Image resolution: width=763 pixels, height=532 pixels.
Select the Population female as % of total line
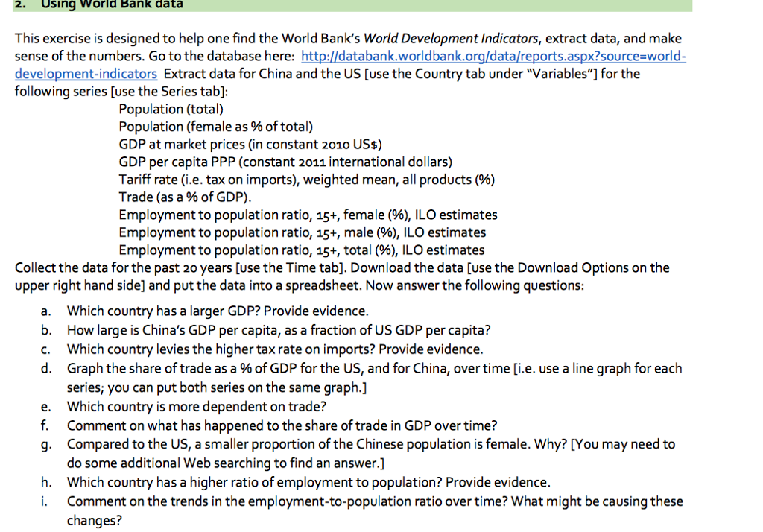click(215, 127)
